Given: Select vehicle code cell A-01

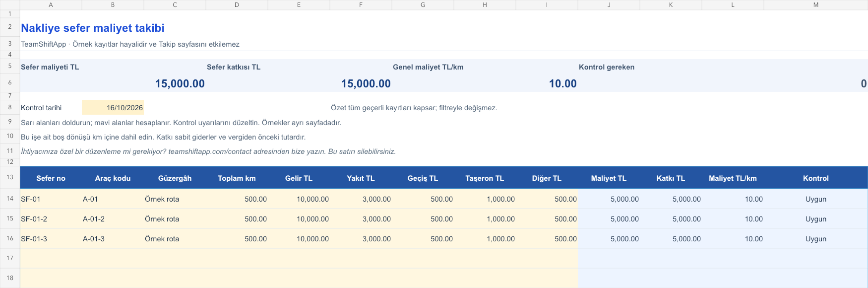Looking at the screenshot, I should (x=113, y=199).
